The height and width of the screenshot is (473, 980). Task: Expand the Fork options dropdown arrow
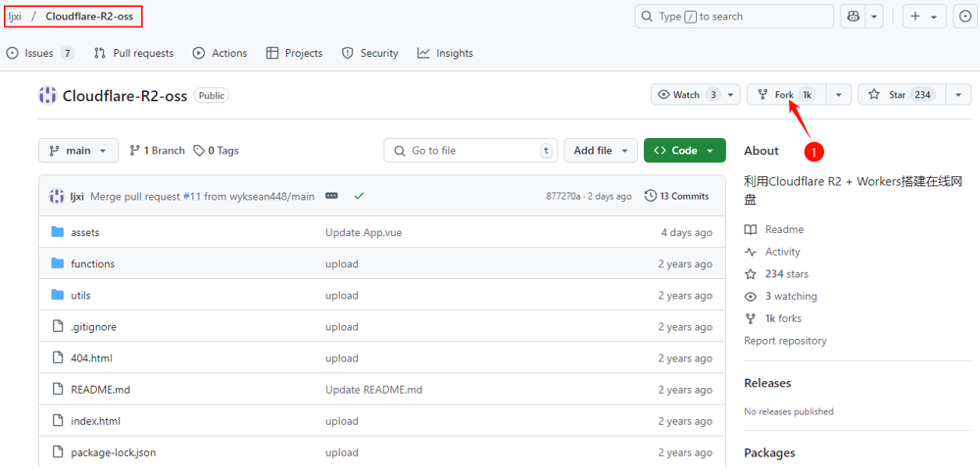point(838,95)
